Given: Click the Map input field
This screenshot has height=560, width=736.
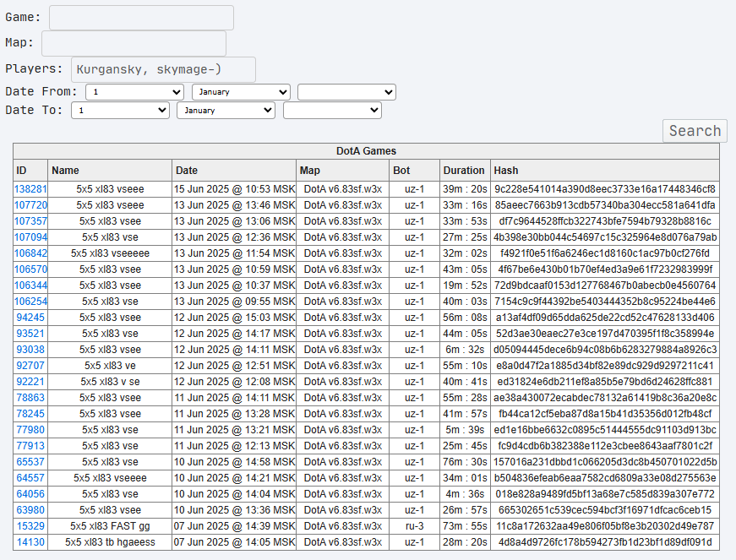Looking at the screenshot, I should 134,44.
